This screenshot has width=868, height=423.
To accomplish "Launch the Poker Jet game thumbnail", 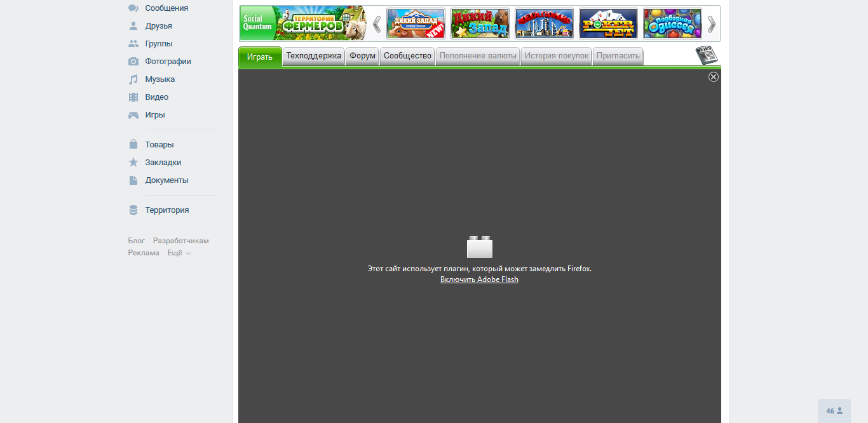I will pos(608,23).
